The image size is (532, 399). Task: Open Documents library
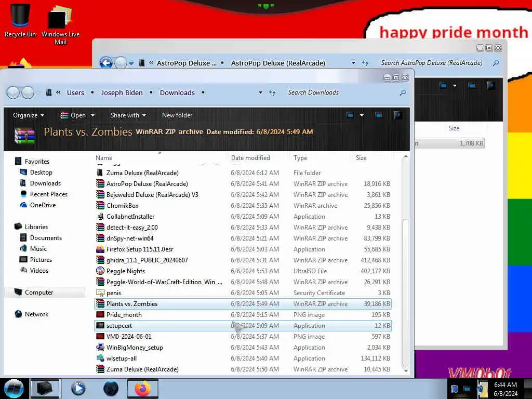pyautogui.click(x=46, y=238)
